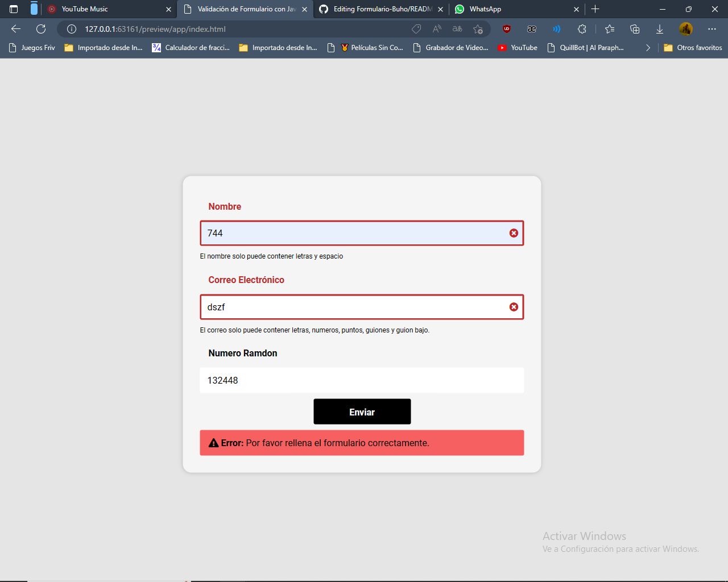Open the YouTube bookmark link
This screenshot has width=728, height=582.
[x=518, y=48]
